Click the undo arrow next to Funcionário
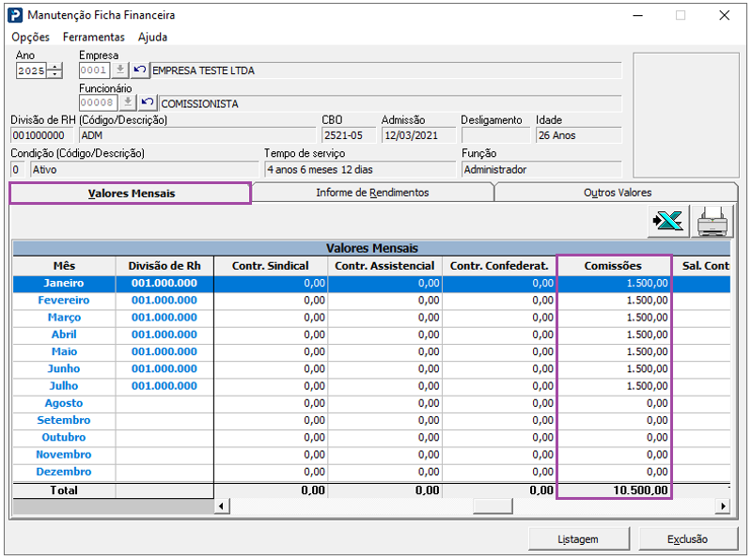Viewport: 752px width, 560px height. 148,102
